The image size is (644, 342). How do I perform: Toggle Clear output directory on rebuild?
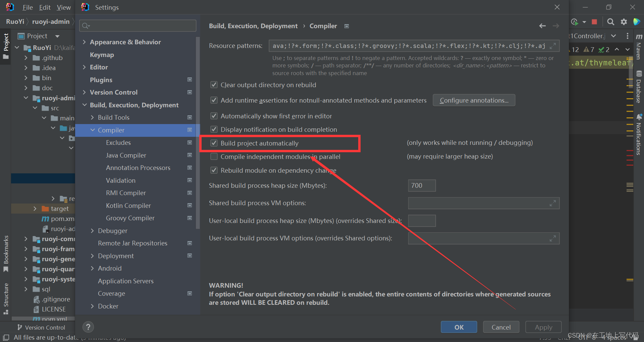(214, 85)
